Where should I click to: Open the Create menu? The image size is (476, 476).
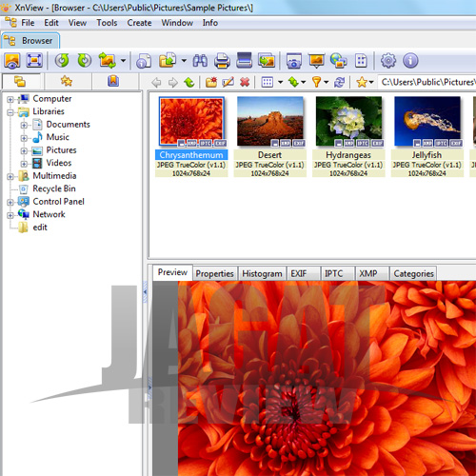coord(139,23)
